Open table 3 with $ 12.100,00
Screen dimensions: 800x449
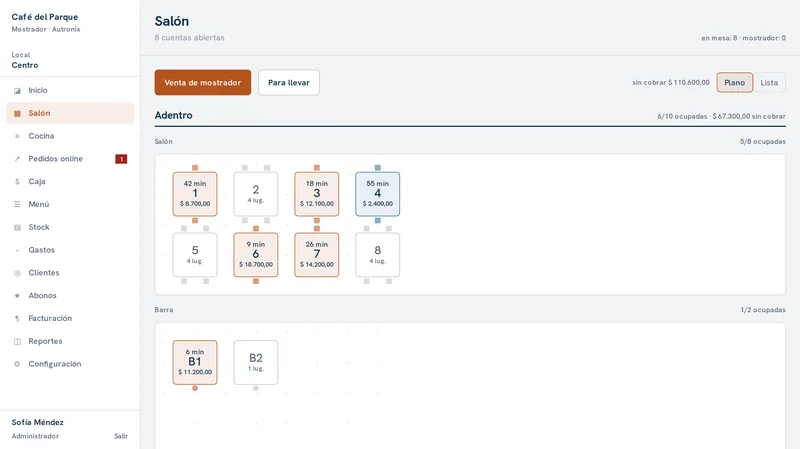click(317, 194)
